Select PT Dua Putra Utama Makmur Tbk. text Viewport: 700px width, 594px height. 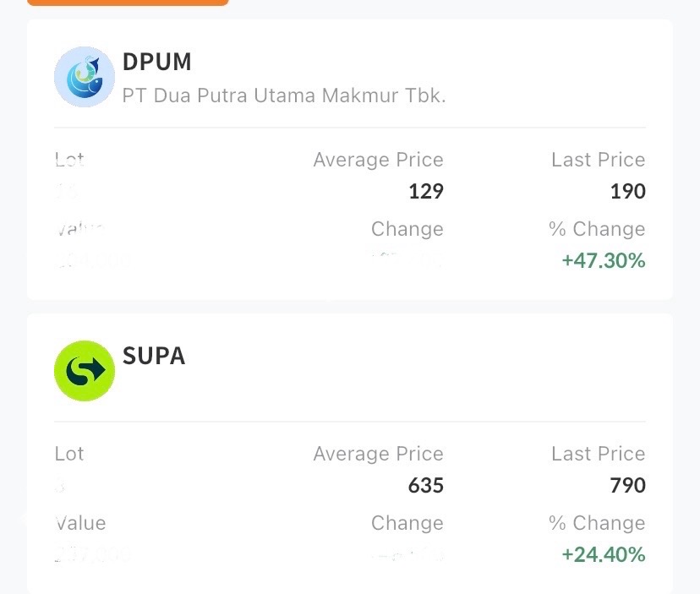(x=284, y=95)
